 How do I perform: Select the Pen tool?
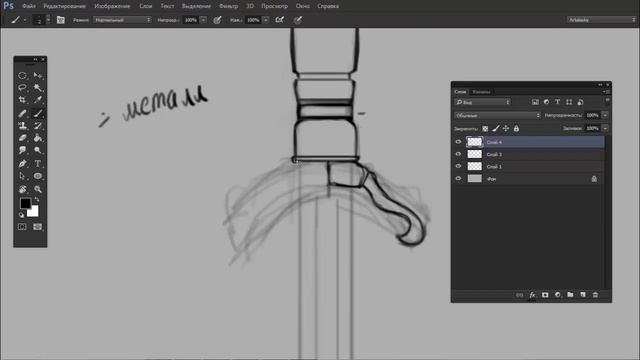tap(22, 164)
